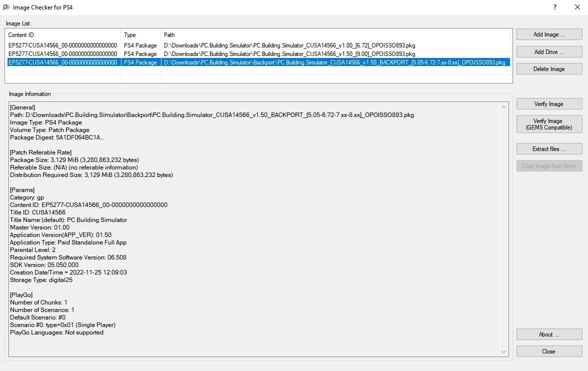Click the 'Creation Date/Time = 2022-11-25 12:09:03' line
The height and width of the screenshot is (371, 588).
click(68, 272)
